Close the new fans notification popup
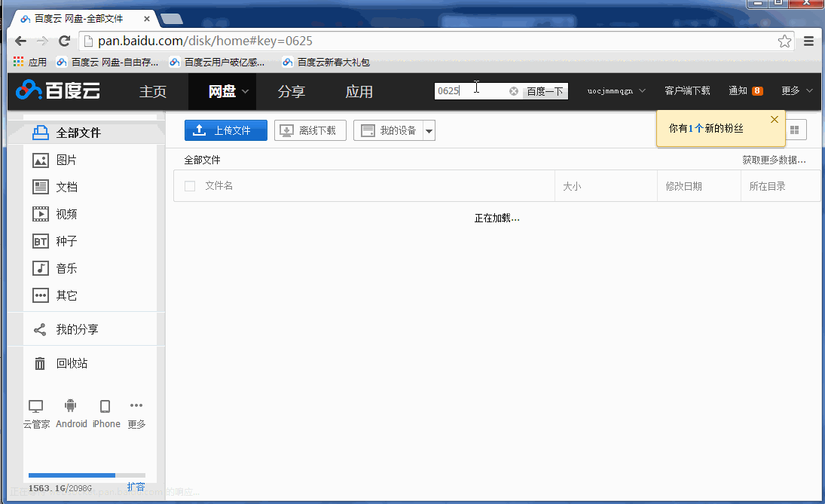The width and height of the screenshot is (825, 504). click(x=775, y=120)
